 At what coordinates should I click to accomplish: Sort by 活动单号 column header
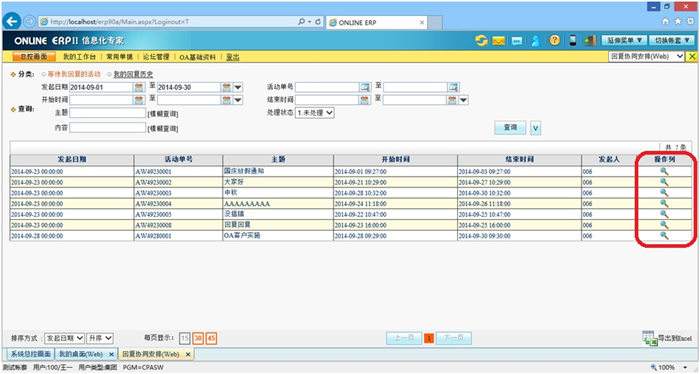click(x=178, y=159)
